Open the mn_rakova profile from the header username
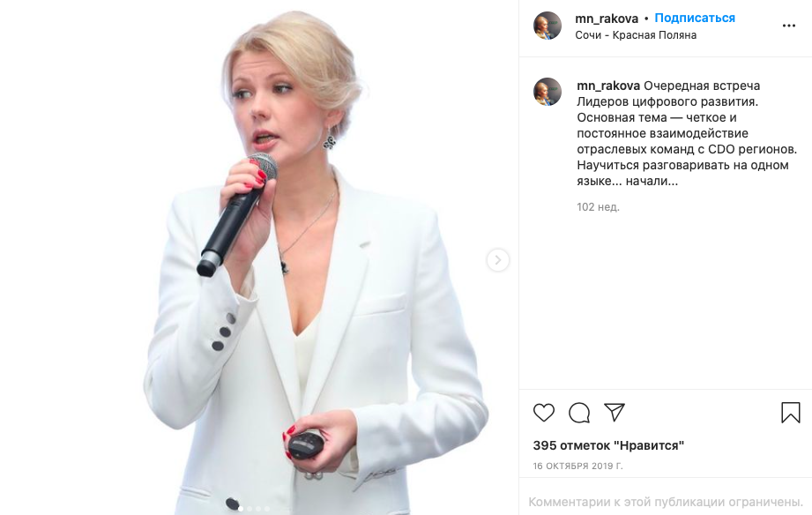This screenshot has width=812, height=515. tap(607, 19)
